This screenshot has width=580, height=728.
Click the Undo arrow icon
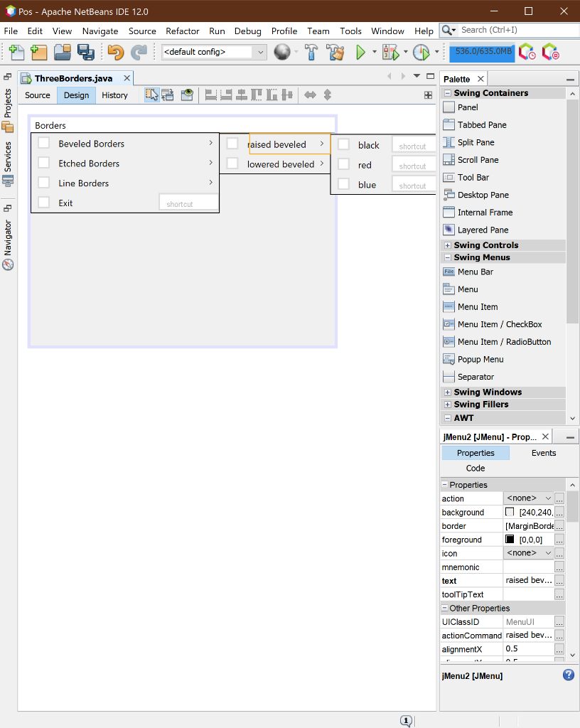click(x=116, y=52)
